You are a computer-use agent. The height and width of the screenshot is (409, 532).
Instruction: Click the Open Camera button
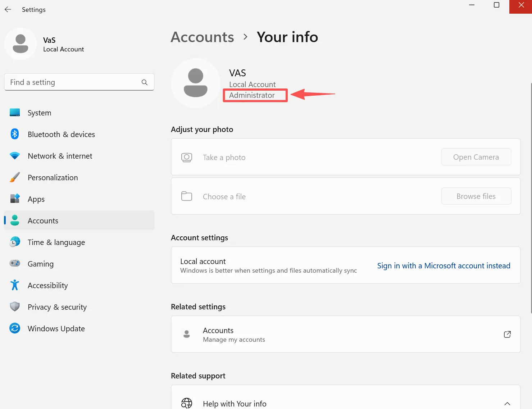coord(476,157)
